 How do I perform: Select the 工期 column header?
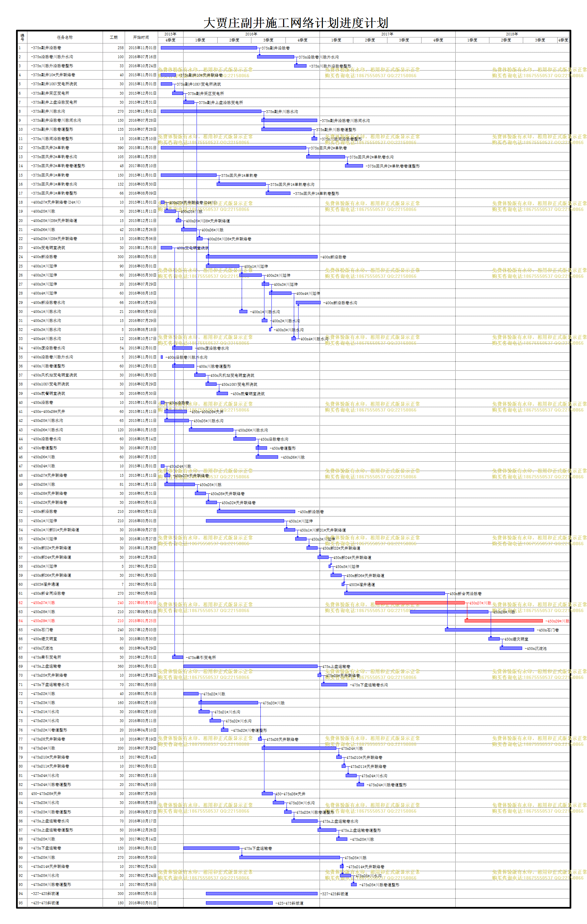pos(114,37)
